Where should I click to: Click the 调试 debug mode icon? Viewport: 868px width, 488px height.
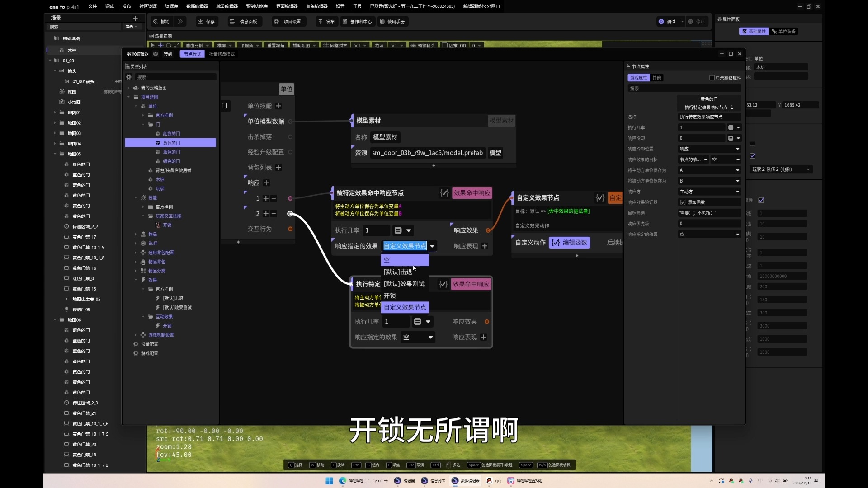660,21
